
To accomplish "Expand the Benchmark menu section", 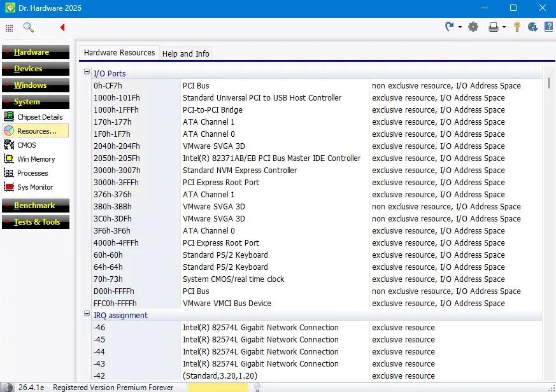I will tap(36, 206).
